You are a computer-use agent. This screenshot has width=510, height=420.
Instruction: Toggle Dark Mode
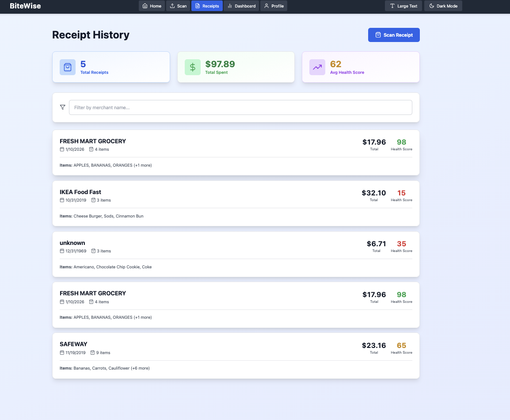point(443,6)
